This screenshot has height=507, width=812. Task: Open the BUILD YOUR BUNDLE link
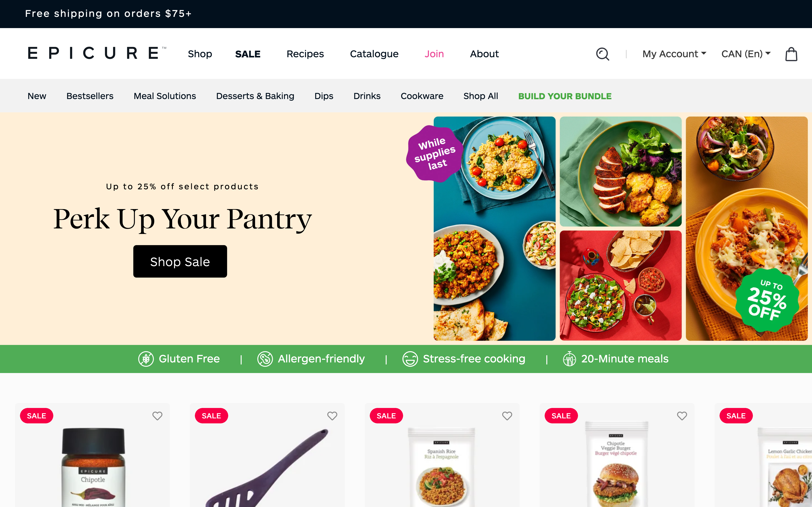[565, 96]
